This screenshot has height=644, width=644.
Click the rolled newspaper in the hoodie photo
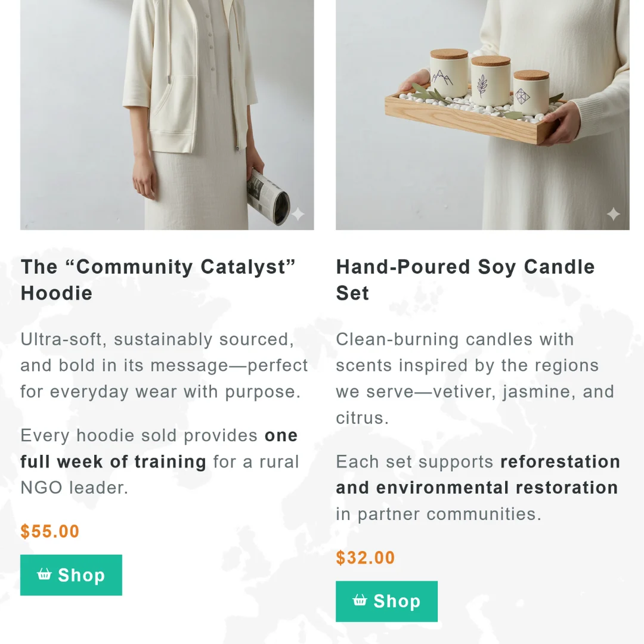pos(268,197)
